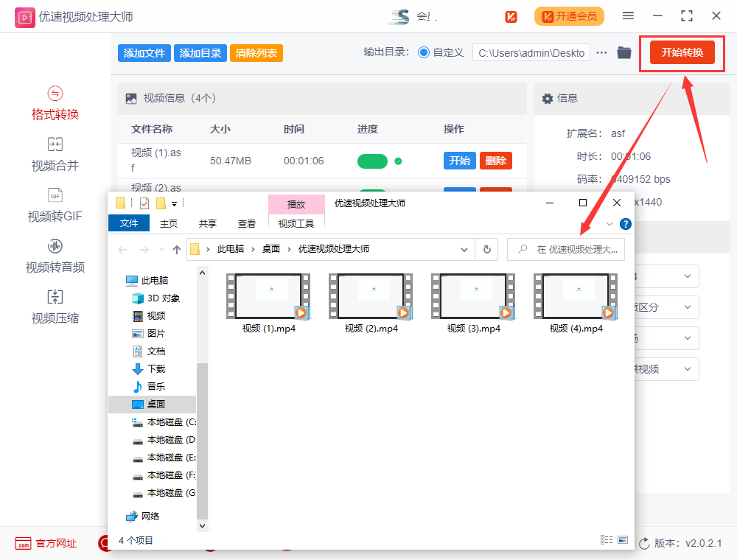Image resolution: width=737 pixels, height=560 pixels.
Task: Open the 文件 menu in Explorer
Action: pos(129,224)
